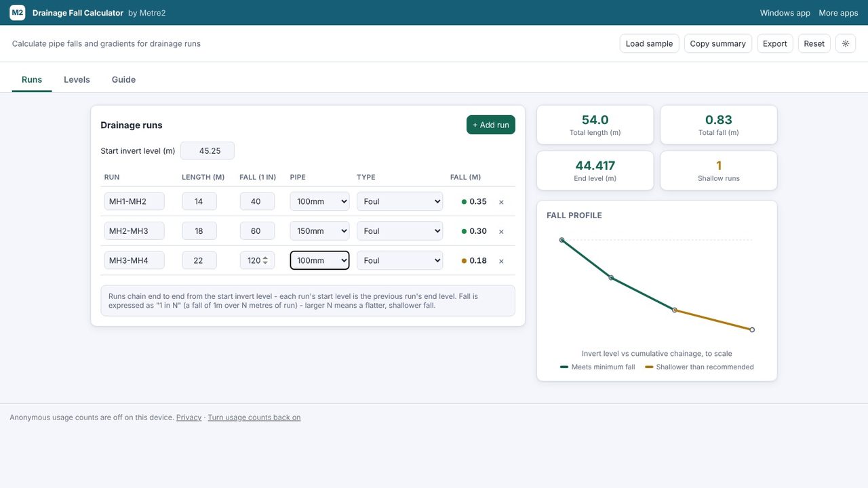Open pipe size dropdown for MH2-MH3

[x=319, y=231]
